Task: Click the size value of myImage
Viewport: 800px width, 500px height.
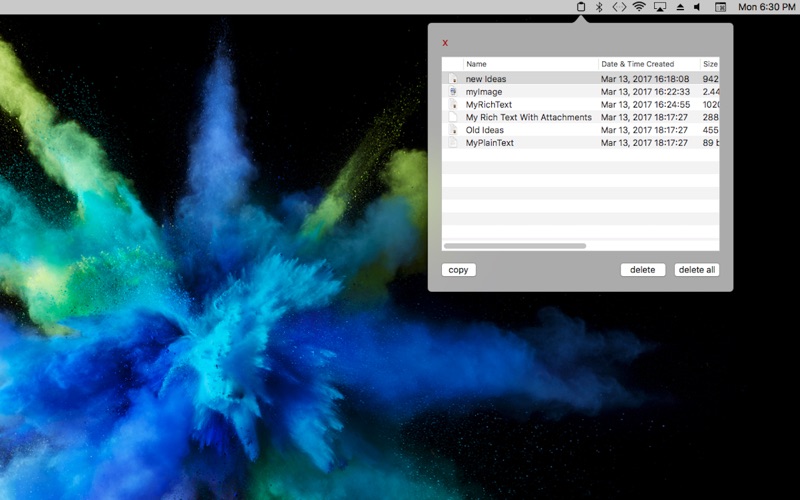Action: [x=711, y=92]
